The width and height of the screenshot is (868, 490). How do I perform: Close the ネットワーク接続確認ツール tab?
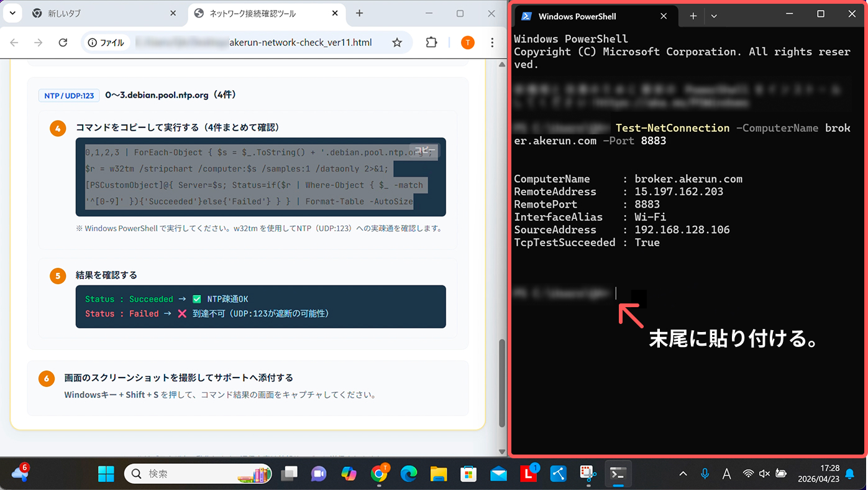(x=335, y=13)
